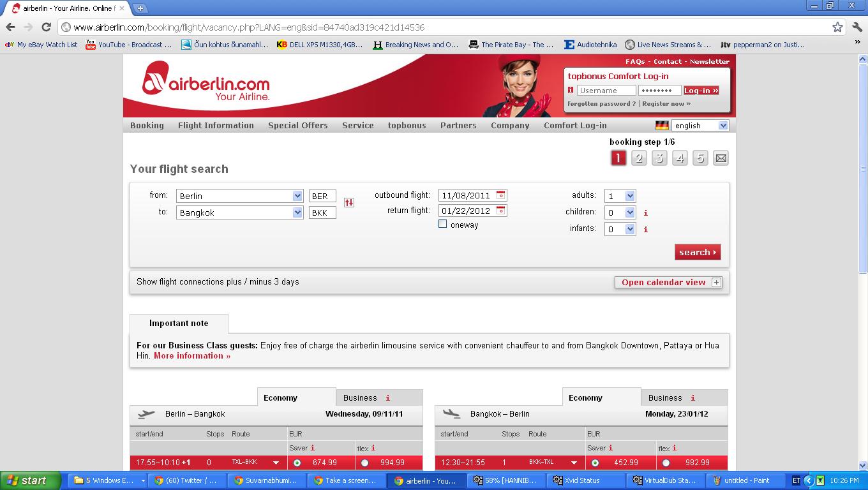Image resolution: width=868 pixels, height=490 pixels.
Task: Click the Saver info icon for Berlin–Bangkok
Action: click(x=313, y=448)
